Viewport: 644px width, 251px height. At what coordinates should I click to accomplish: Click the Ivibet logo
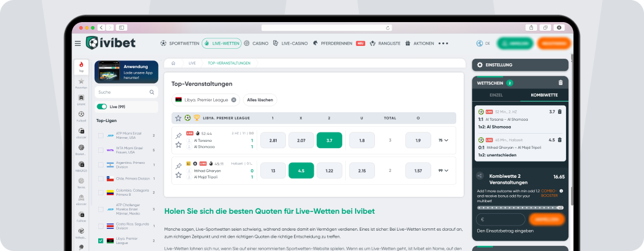pyautogui.click(x=110, y=43)
